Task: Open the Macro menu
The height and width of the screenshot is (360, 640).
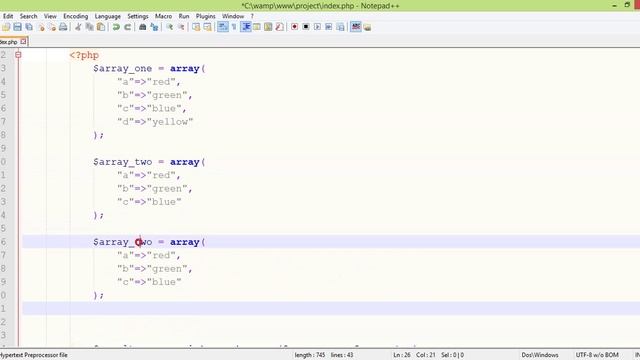Action: [x=163, y=16]
